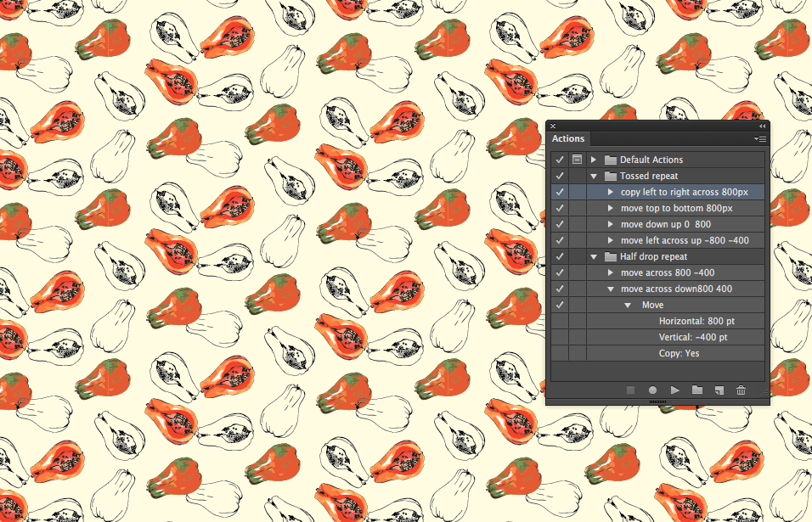The height and width of the screenshot is (522, 812).
Task: Click the 'Vertical: -400 pt' parameter
Action: (x=693, y=337)
